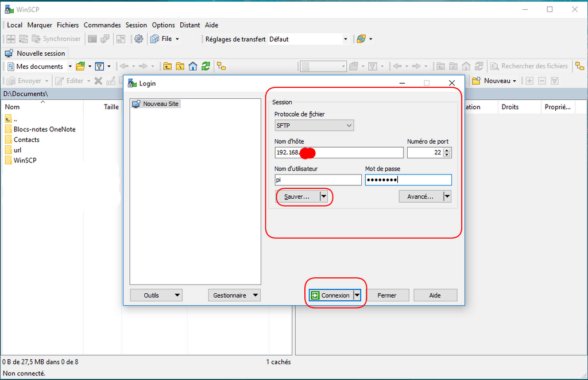Viewport: 588px width, 380px height.
Task: Select the Contacts folder
Action: [x=22, y=140]
